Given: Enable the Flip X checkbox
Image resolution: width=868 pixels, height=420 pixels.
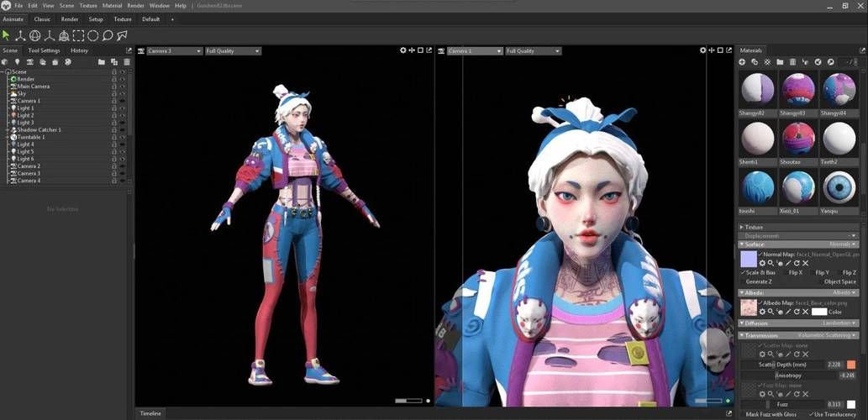Looking at the screenshot, I should click(x=786, y=273).
